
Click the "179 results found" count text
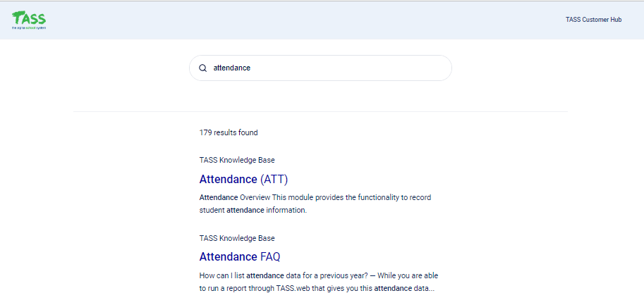pos(229,132)
